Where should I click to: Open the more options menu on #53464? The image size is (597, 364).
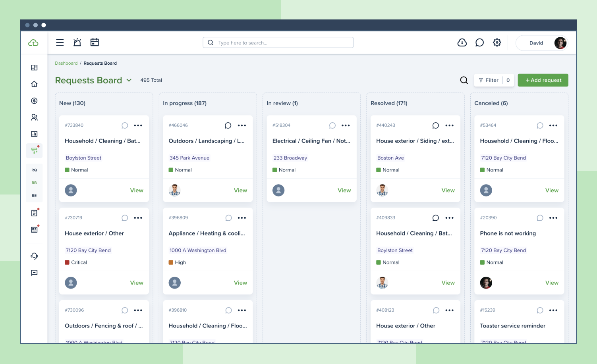pos(553,125)
